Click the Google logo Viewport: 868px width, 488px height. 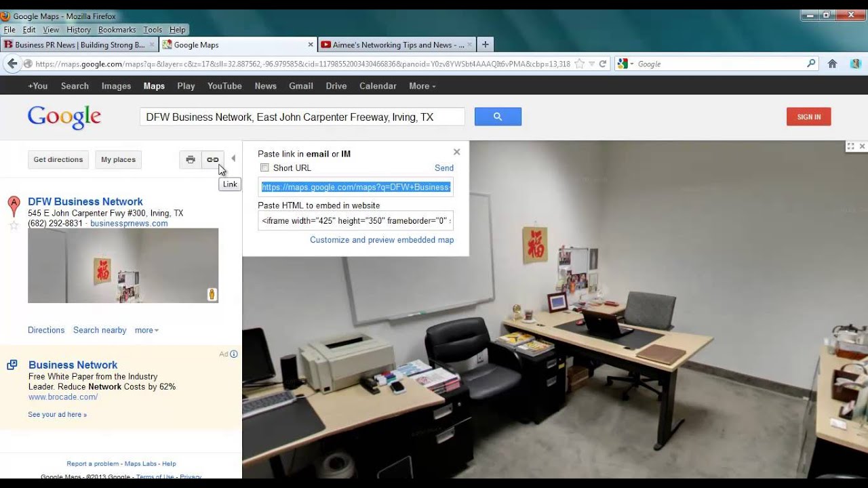coord(64,117)
